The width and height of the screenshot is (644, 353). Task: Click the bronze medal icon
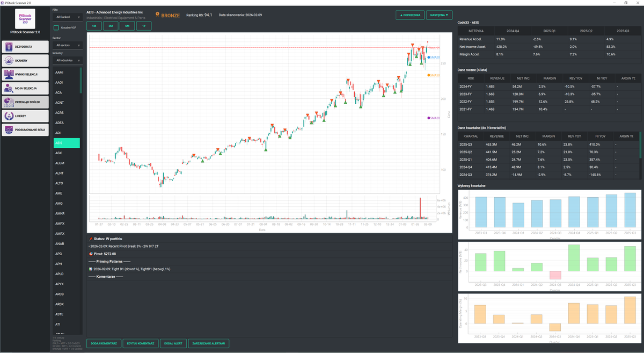pyautogui.click(x=157, y=15)
